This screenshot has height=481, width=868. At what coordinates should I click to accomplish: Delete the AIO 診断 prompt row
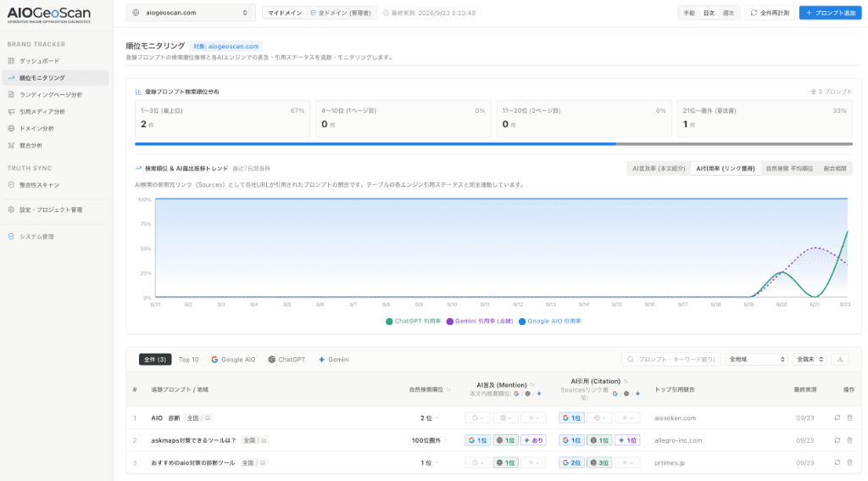point(849,418)
